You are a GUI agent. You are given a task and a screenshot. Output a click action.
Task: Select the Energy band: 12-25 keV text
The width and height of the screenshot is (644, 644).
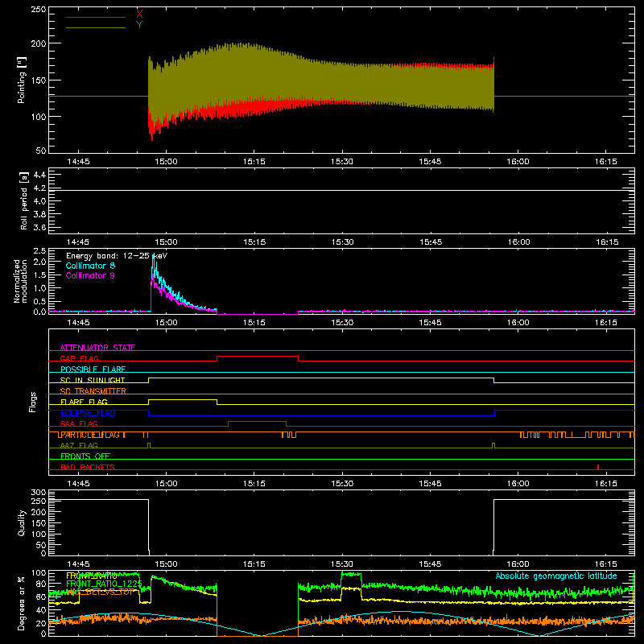coord(117,256)
